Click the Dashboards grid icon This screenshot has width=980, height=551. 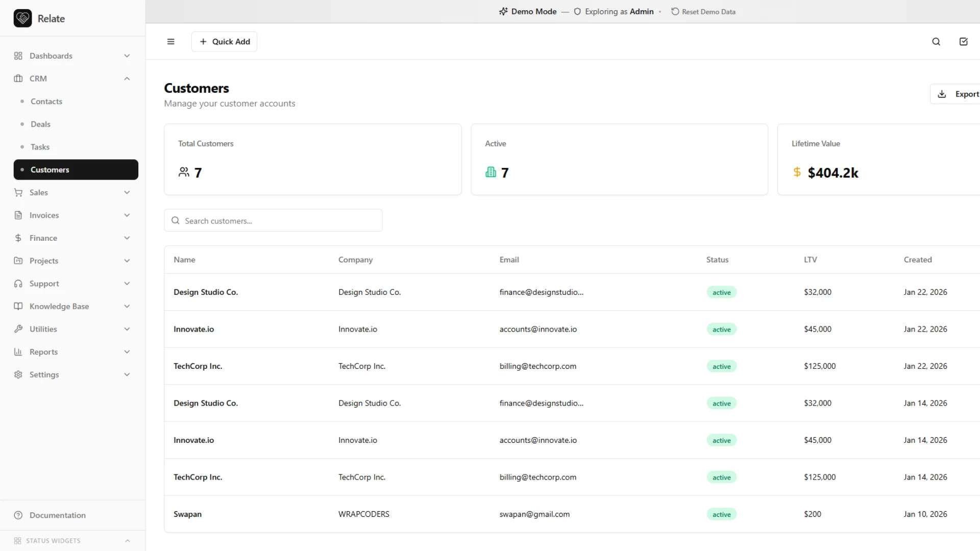(18, 56)
